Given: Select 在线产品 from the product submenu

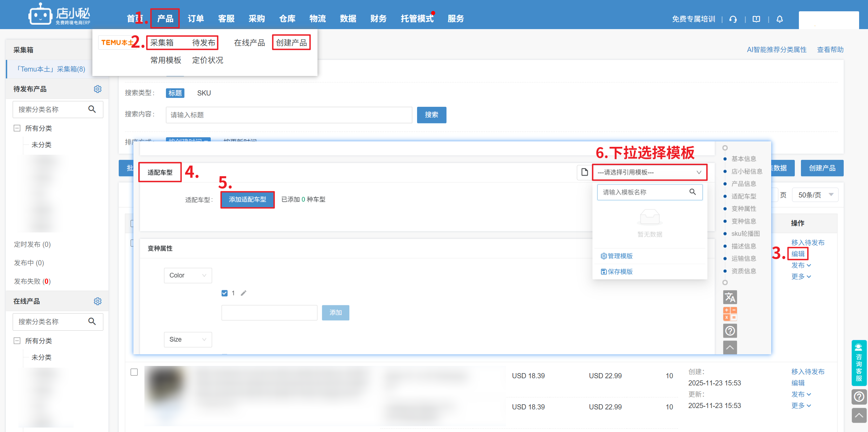Looking at the screenshot, I should 249,43.
